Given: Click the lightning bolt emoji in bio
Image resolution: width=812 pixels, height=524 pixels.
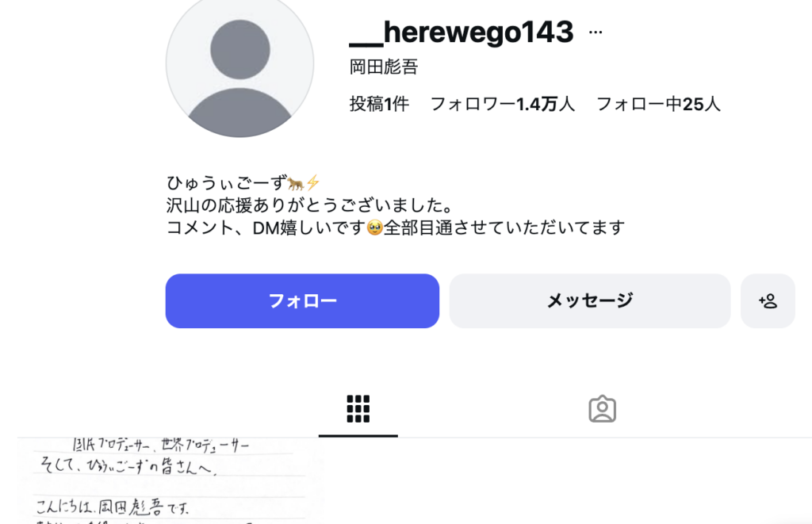Looking at the screenshot, I should 312,183.
